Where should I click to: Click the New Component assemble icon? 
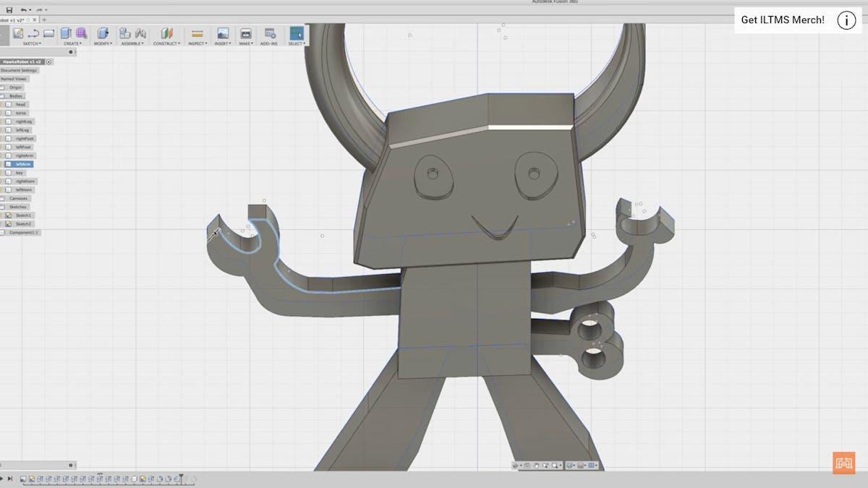[x=124, y=33]
